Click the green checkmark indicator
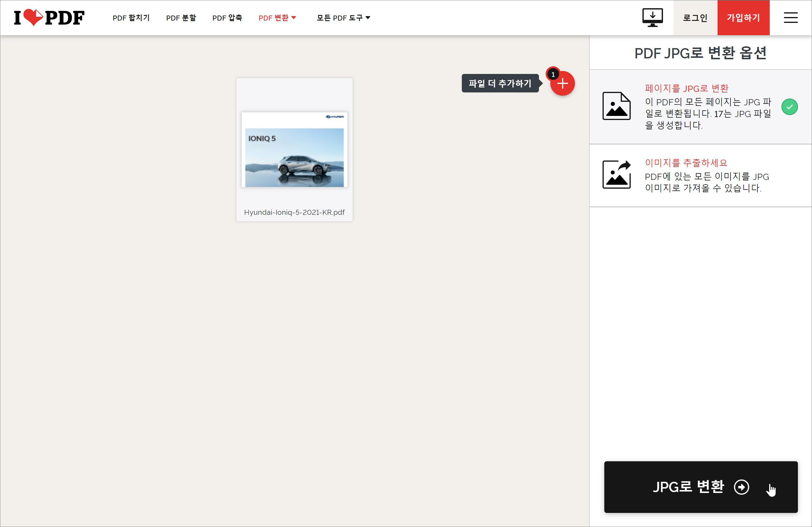The height and width of the screenshot is (527, 812). click(789, 107)
